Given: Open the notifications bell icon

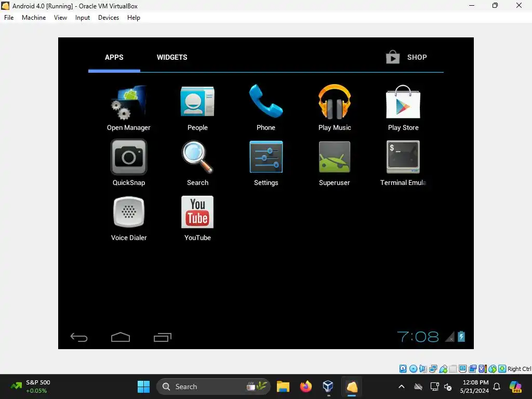Looking at the screenshot, I should coord(497,387).
